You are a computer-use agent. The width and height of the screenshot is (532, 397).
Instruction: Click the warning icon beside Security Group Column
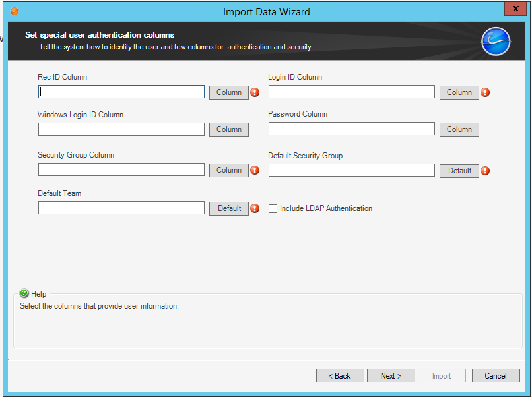[255, 170]
